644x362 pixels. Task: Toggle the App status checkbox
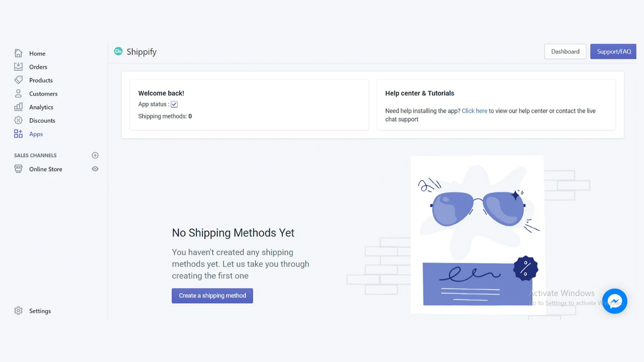pyautogui.click(x=174, y=104)
